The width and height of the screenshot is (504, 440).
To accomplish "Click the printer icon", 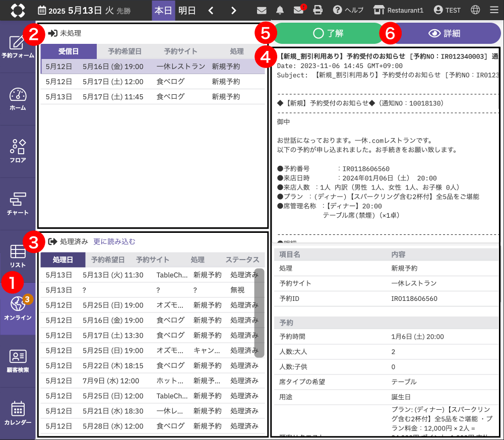I will pyautogui.click(x=318, y=10).
